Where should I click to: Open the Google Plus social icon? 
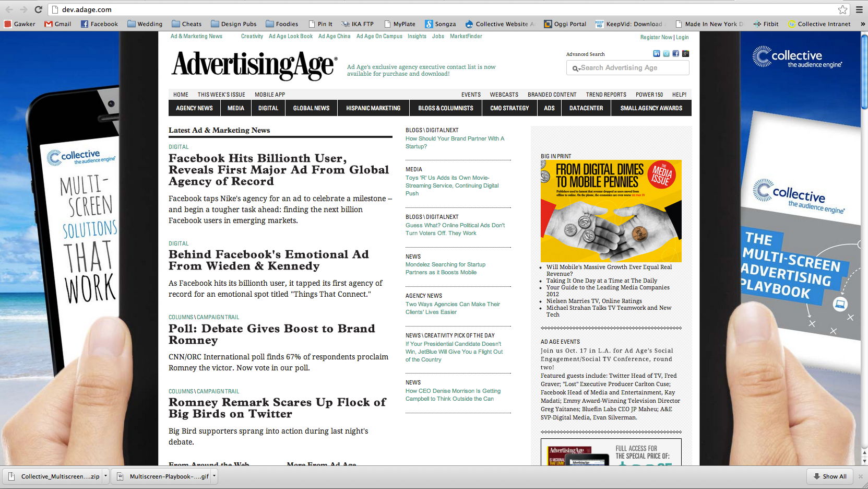[685, 54]
